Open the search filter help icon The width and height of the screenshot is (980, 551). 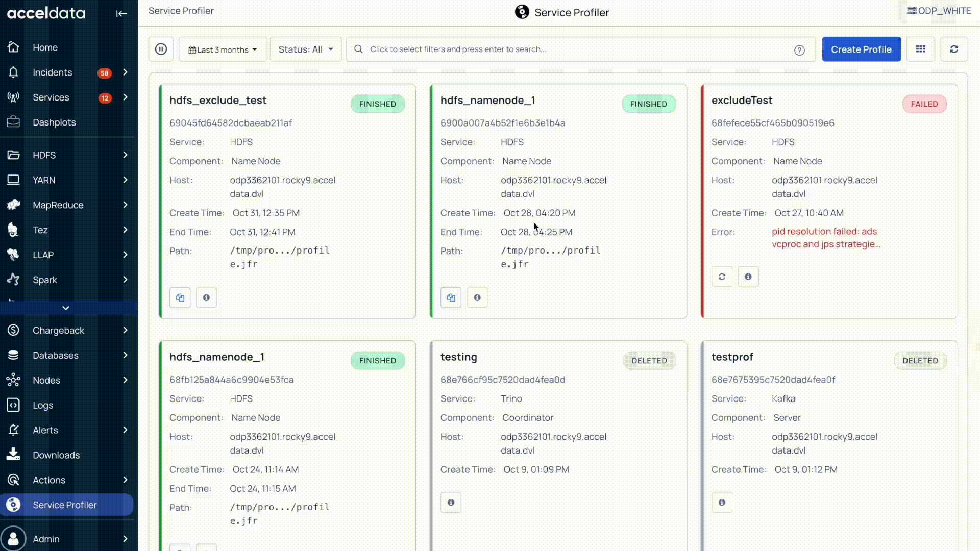click(x=799, y=50)
